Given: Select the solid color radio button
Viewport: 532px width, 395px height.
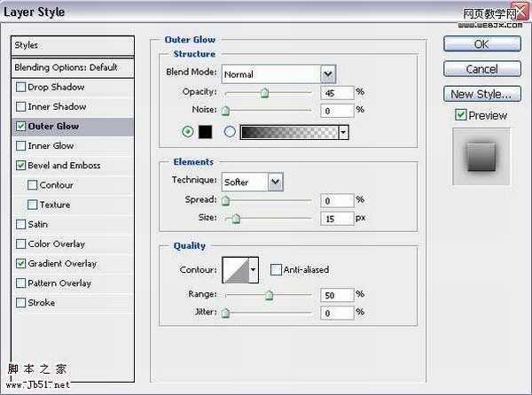Looking at the screenshot, I should (x=186, y=132).
